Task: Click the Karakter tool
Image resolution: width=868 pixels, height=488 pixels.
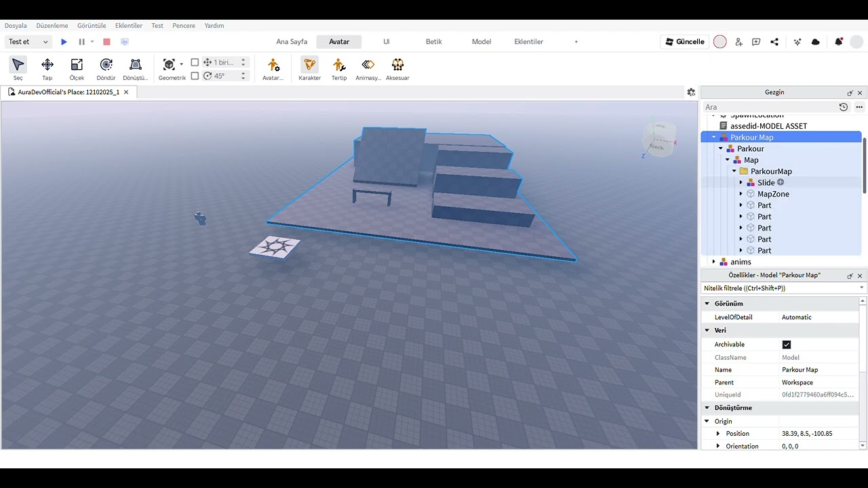Action: click(310, 69)
